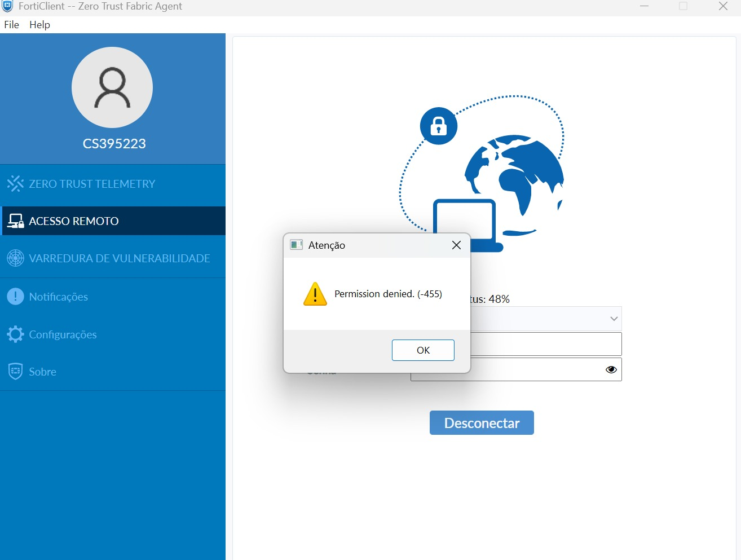Viewport: 741px width, 560px height.
Task: Click the 'Permission denied. (-455)' message
Action: (388, 294)
